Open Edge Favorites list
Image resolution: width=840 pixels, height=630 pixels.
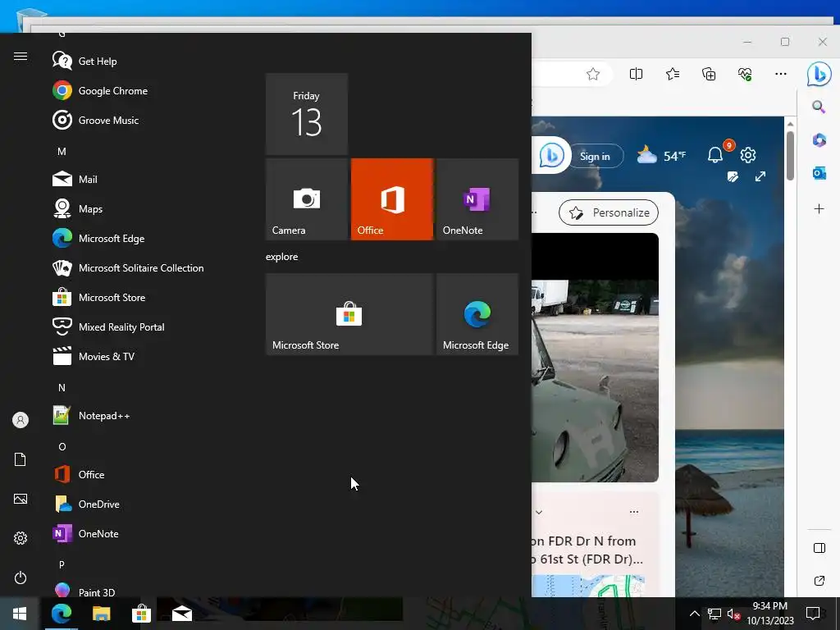click(673, 74)
